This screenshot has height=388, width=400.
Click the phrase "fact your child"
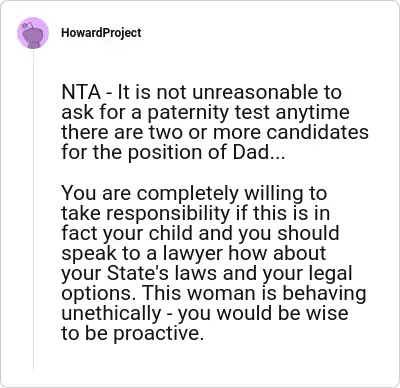point(127,233)
